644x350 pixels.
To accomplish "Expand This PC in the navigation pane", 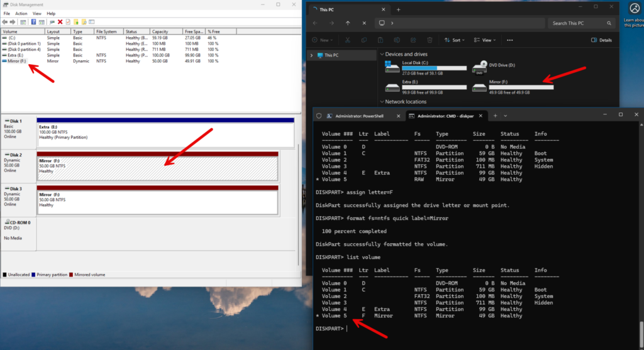I will point(312,55).
